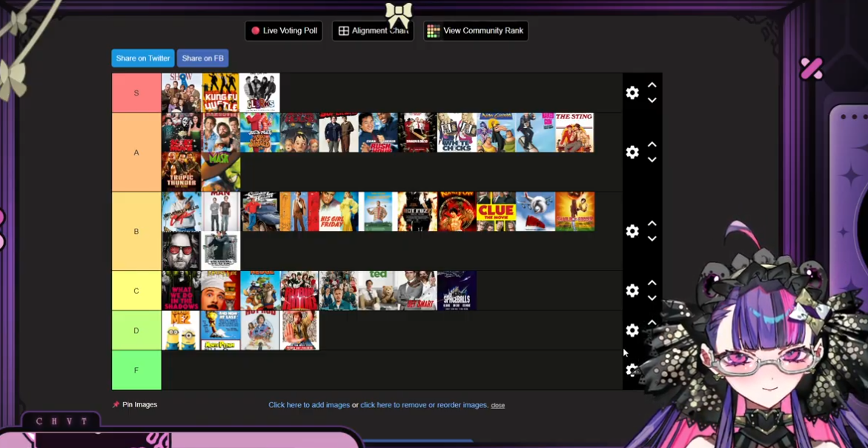This screenshot has height=448, width=868.
Task: Open settings gear for tier A
Action: tap(632, 152)
